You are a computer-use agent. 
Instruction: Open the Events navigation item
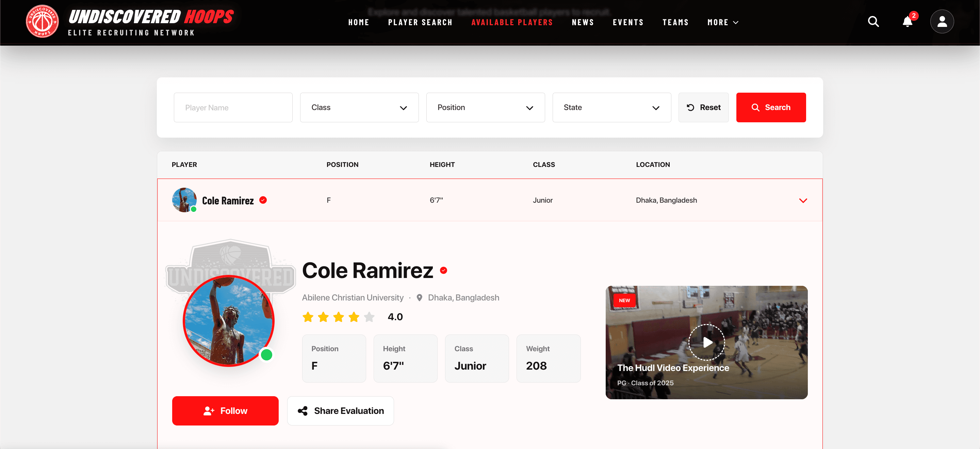(628, 22)
